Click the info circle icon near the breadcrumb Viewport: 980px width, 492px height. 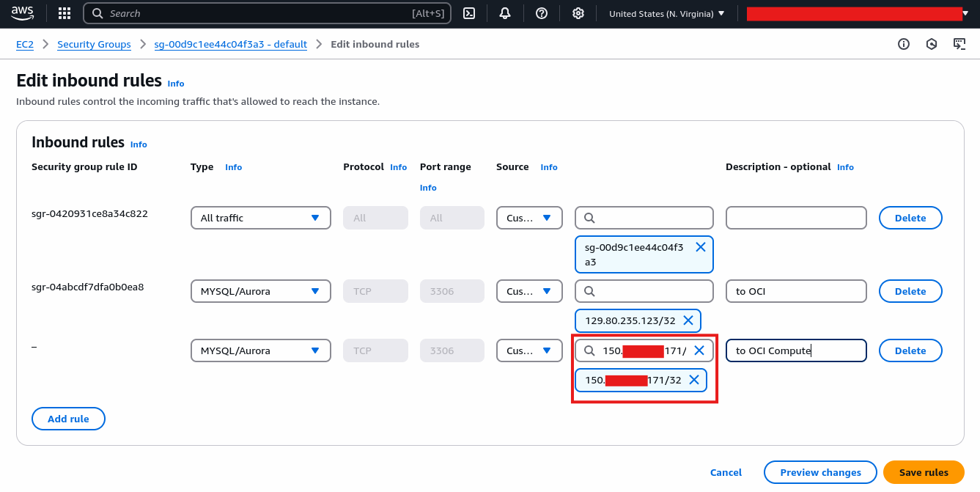pyautogui.click(x=903, y=44)
